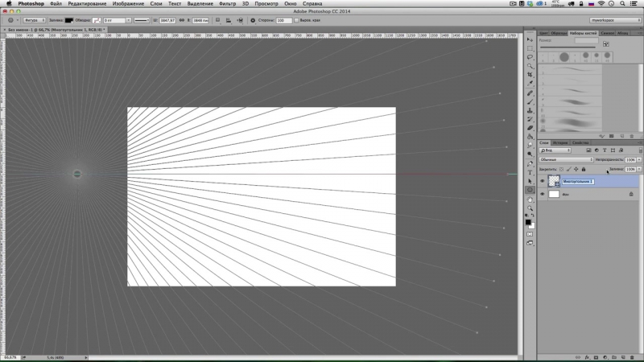Select the Move tool
Viewport: 644px width, 362px height.
(530, 39)
